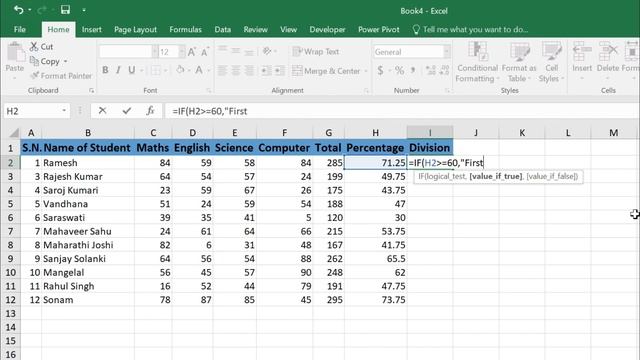
Task: Open the Copy dropdown arrow
Action: [x=65, y=62]
